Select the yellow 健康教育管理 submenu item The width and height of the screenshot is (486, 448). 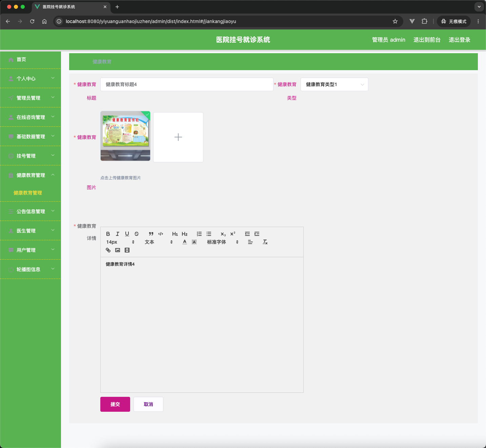(x=28, y=193)
